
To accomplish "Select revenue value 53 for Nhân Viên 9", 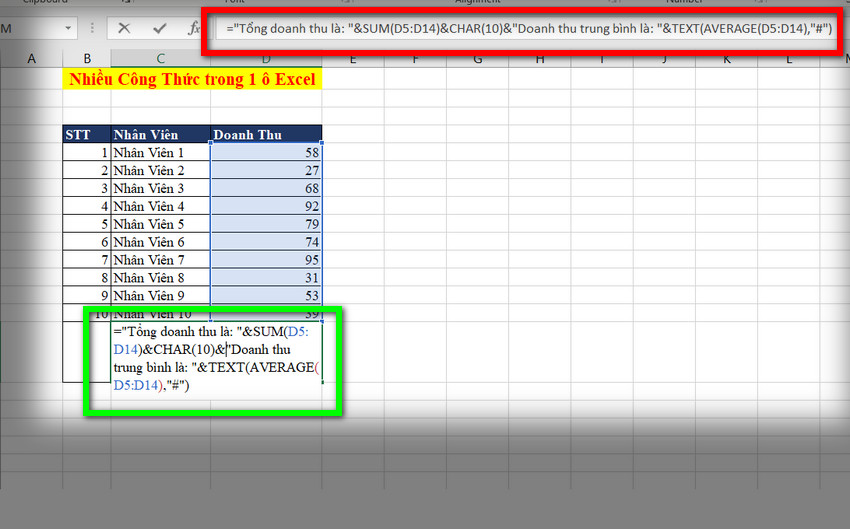I will coord(266,295).
